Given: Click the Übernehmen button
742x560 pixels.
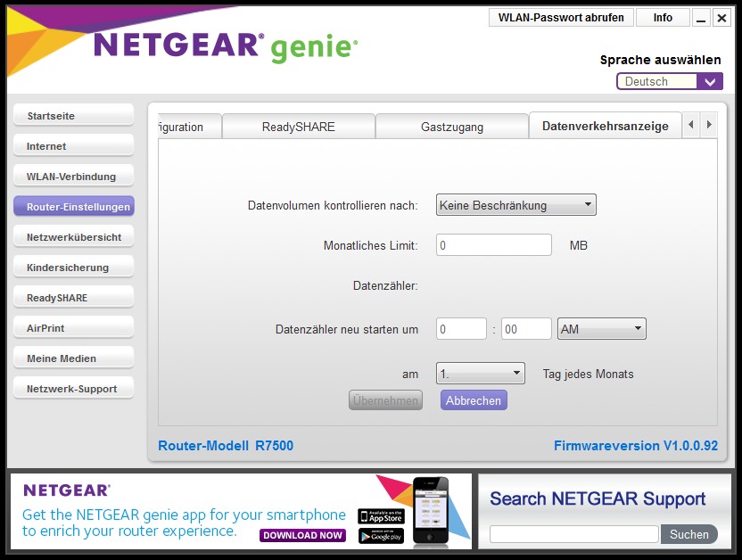Looking at the screenshot, I should 385,400.
